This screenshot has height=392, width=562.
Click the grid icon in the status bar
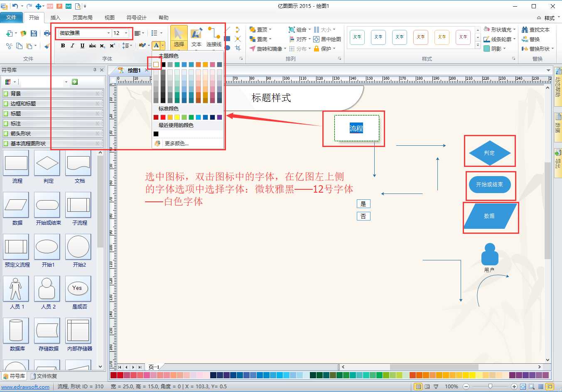(540, 386)
